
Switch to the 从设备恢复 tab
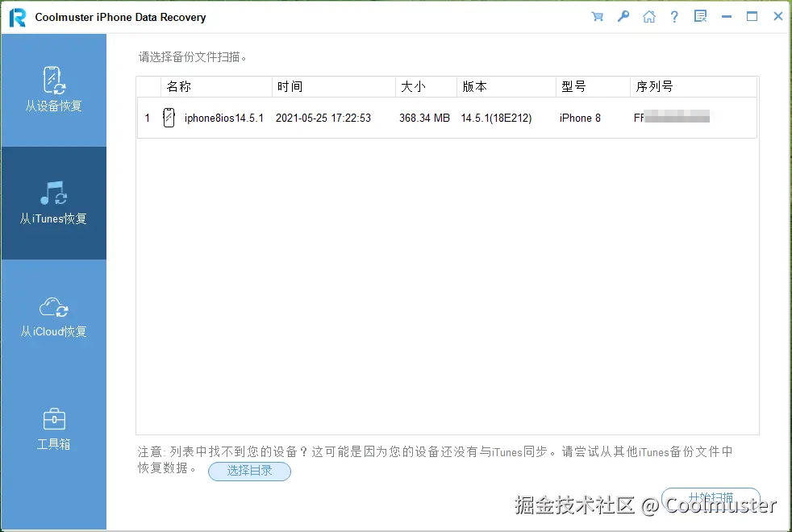click(x=53, y=89)
